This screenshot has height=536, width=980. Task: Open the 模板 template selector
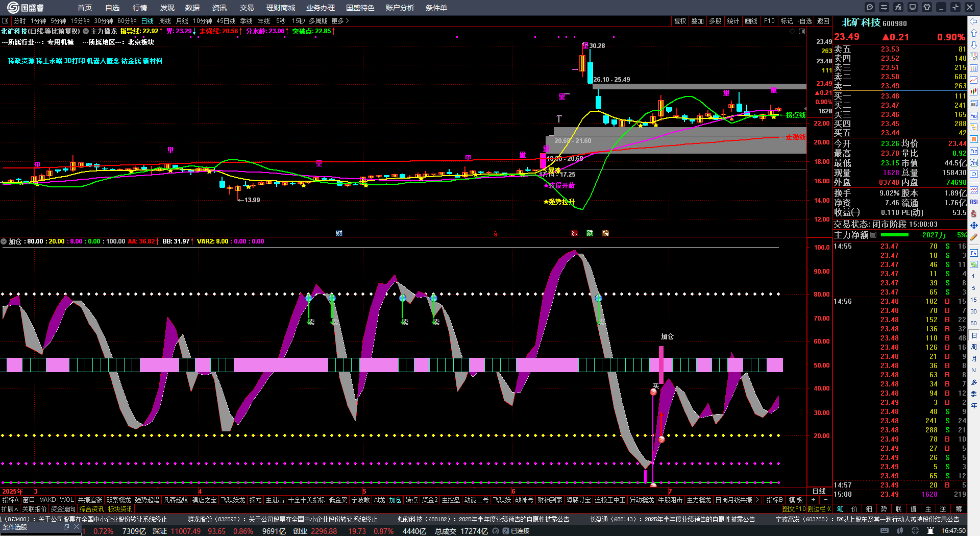coord(796,500)
